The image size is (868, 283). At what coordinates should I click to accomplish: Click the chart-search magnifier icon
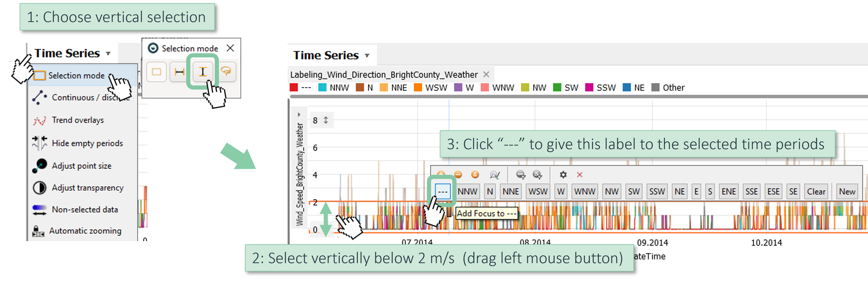(x=495, y=175)
